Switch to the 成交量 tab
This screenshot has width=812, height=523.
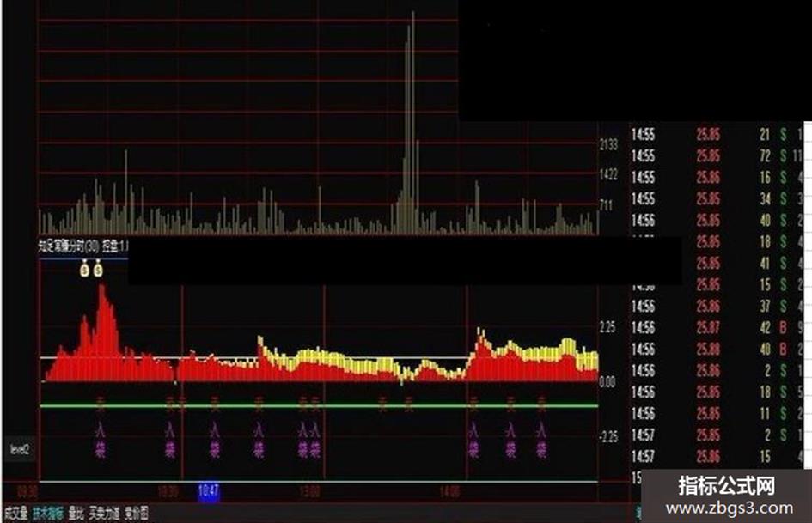pyautogui.click(x=16, y=514)
